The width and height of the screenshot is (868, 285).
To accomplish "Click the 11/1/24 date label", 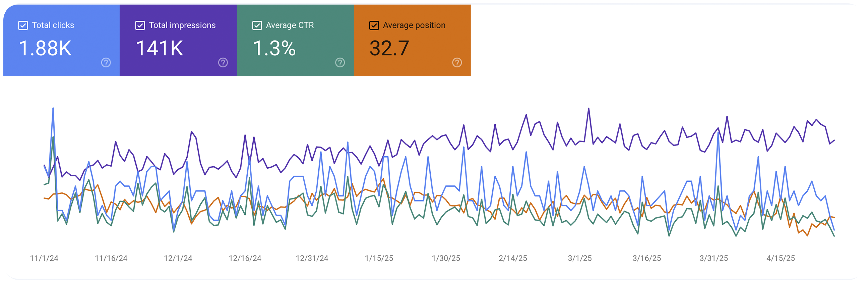I will [44, 259].
